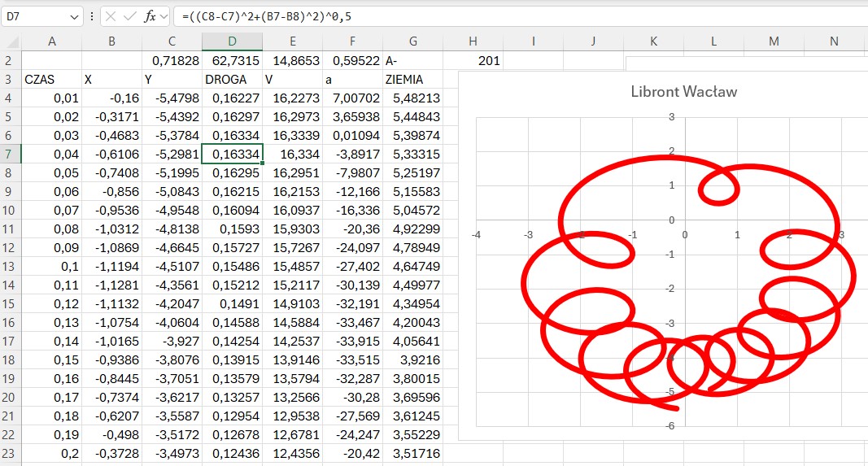Click the chart title Libront Wacław

683,91
